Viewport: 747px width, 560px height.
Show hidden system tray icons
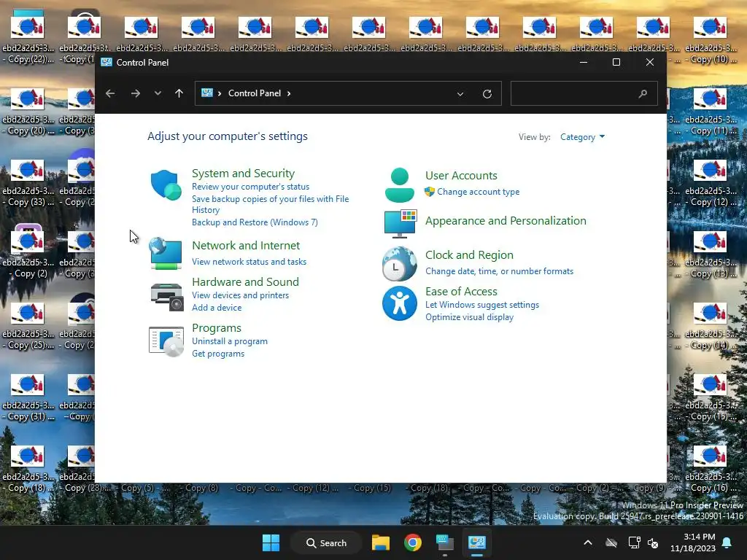coord(588,542)
